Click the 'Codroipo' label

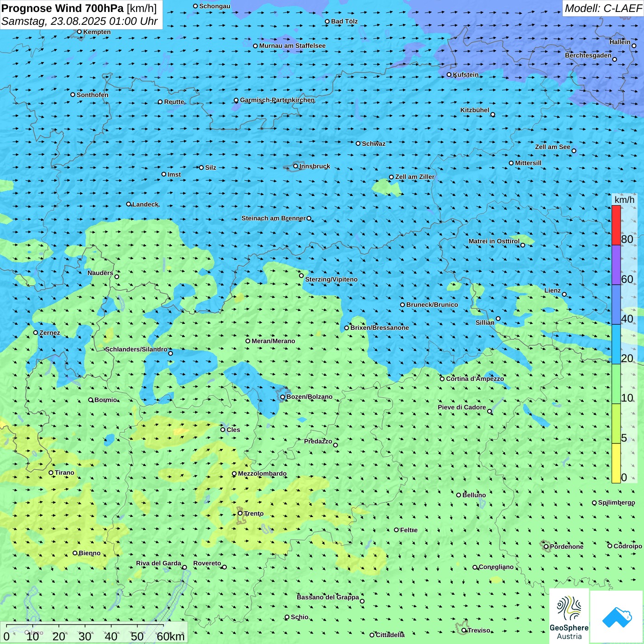coord(628,546)
